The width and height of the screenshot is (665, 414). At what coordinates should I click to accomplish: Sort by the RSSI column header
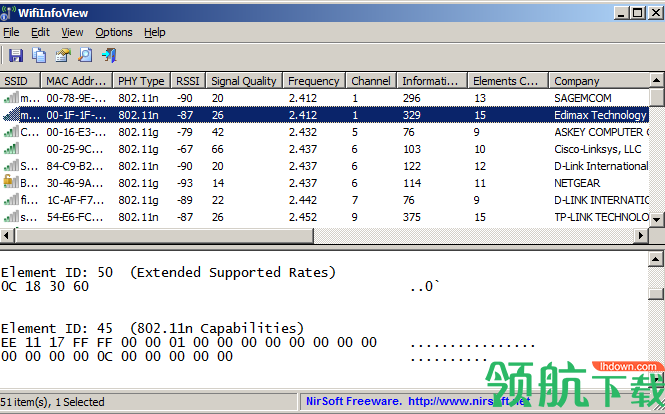click(188, 81)
